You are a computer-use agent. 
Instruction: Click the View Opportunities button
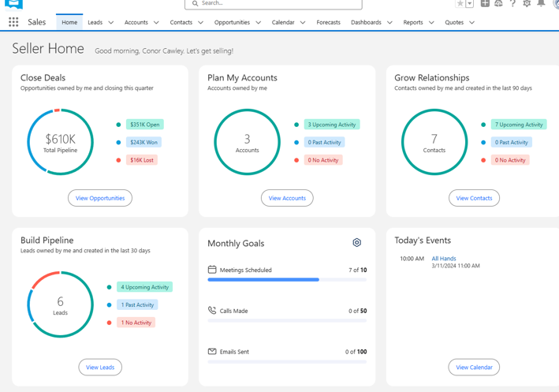100,198
